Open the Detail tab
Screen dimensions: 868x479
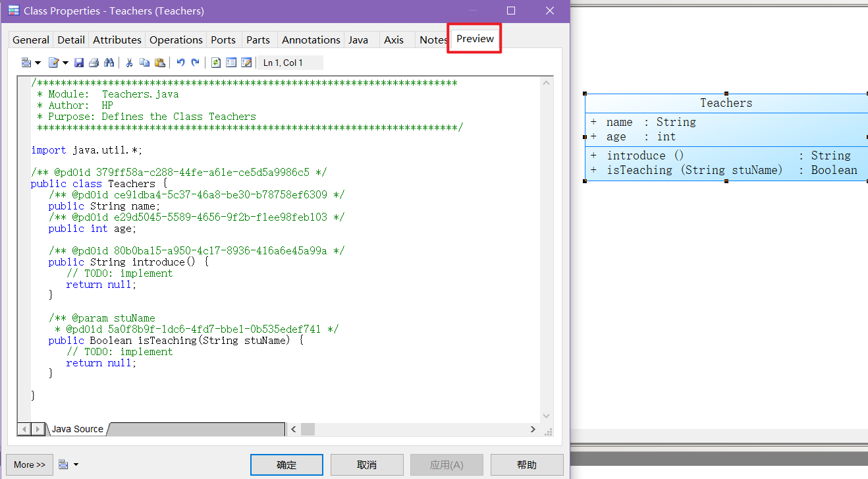(71, 40)
